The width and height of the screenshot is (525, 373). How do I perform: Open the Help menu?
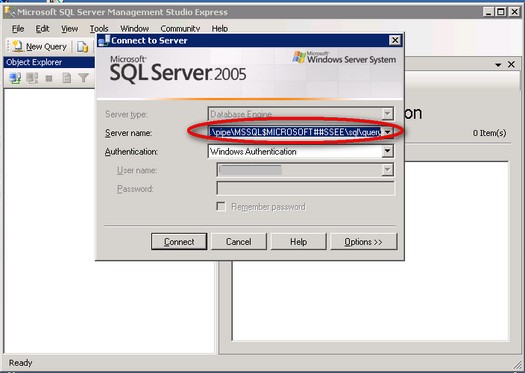click(x=220, y=29)
